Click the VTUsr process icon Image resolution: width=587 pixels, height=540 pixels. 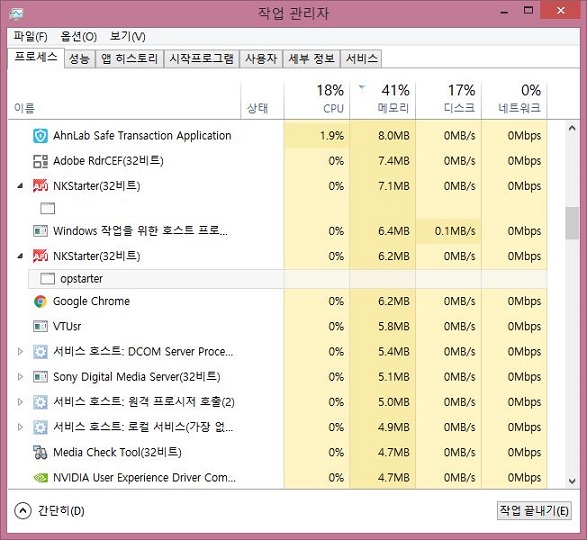[40, 326]
